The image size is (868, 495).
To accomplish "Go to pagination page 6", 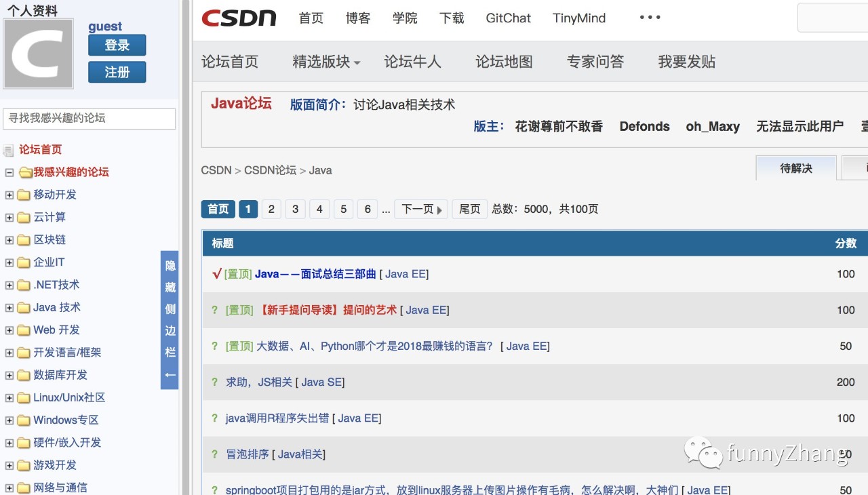I will point(368,209).
